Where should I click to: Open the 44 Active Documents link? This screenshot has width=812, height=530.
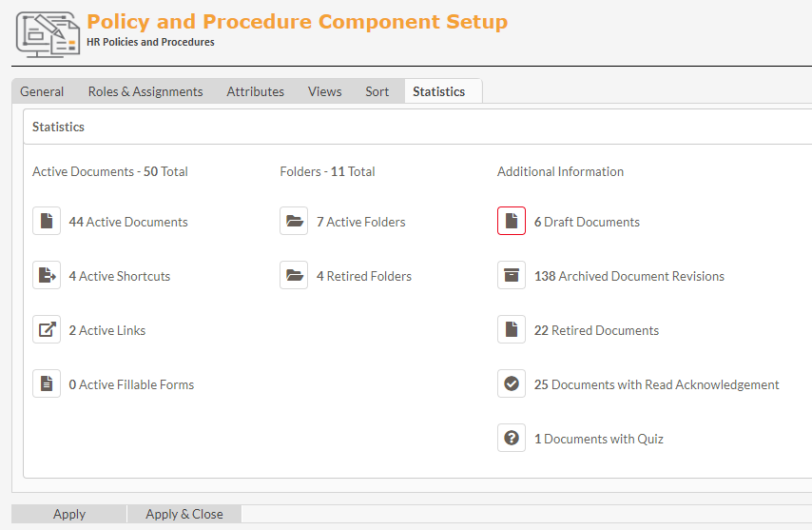[x=128, y=222]
